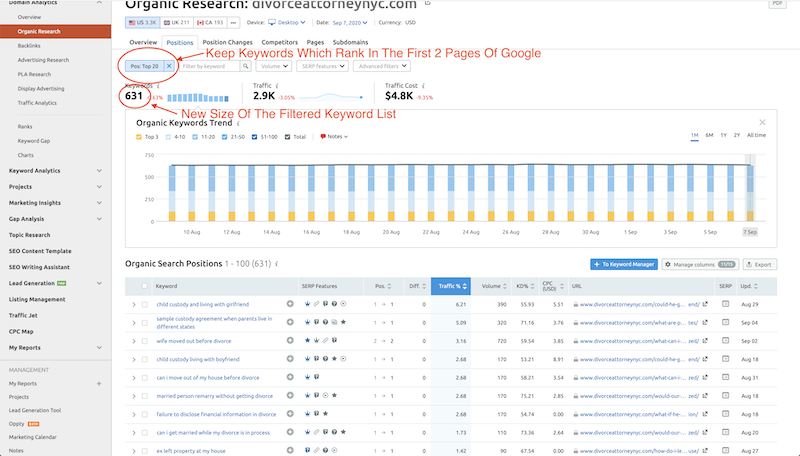800x456 pixels.
Task: Open the Device Desktop dropdown
Action: click(x=287, y=22)
